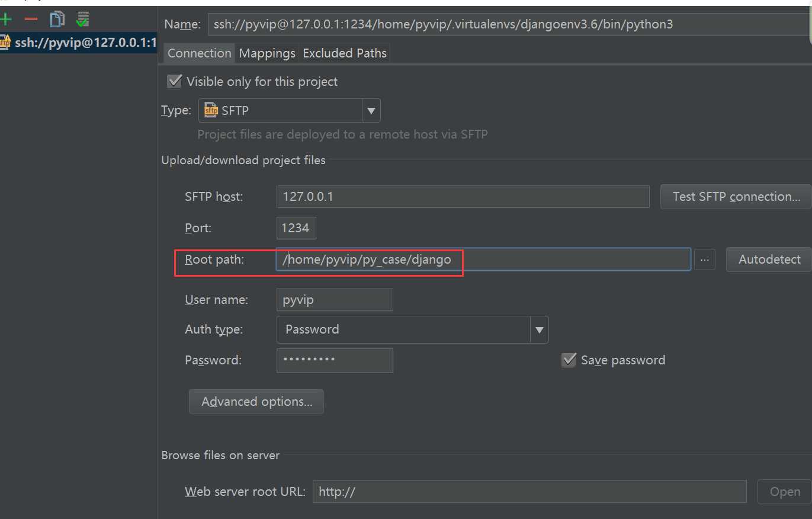Open the Mappings tab
This screenshot has height=519, width=812.
point(267,53)
